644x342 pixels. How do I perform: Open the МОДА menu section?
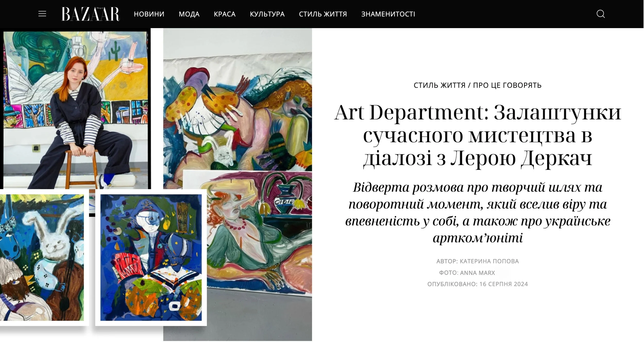click(189, 14)
